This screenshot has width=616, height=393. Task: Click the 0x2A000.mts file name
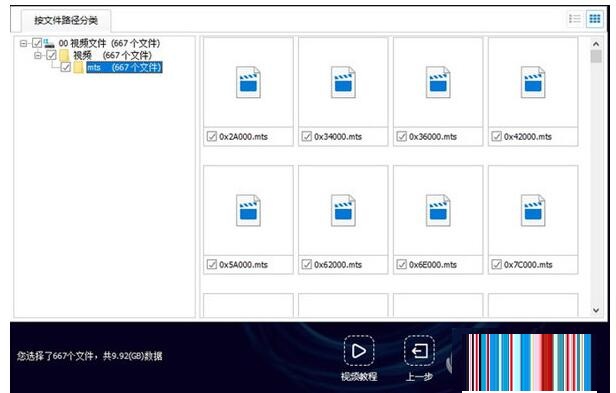(243, 137)
